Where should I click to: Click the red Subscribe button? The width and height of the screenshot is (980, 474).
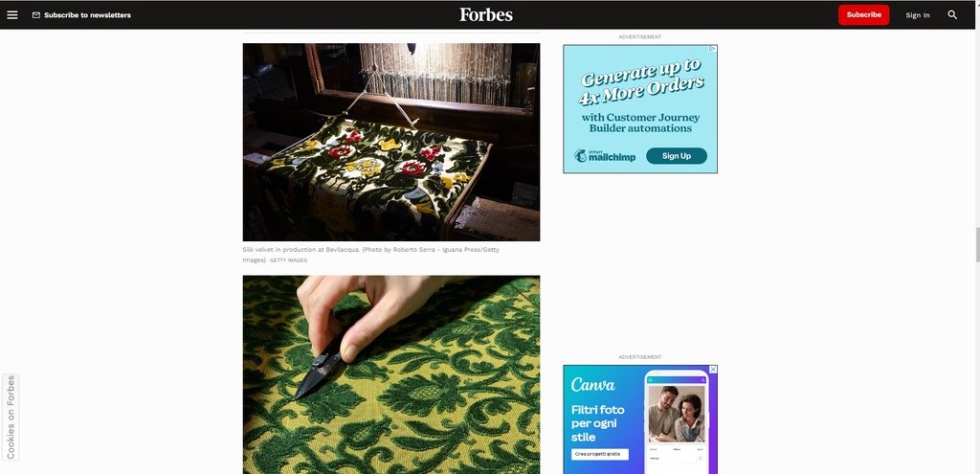click(864, 15)
